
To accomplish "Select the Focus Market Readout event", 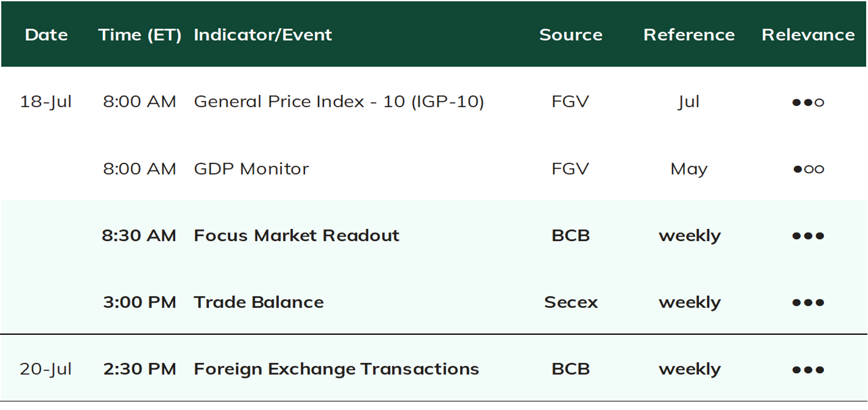I will (296, 236).
